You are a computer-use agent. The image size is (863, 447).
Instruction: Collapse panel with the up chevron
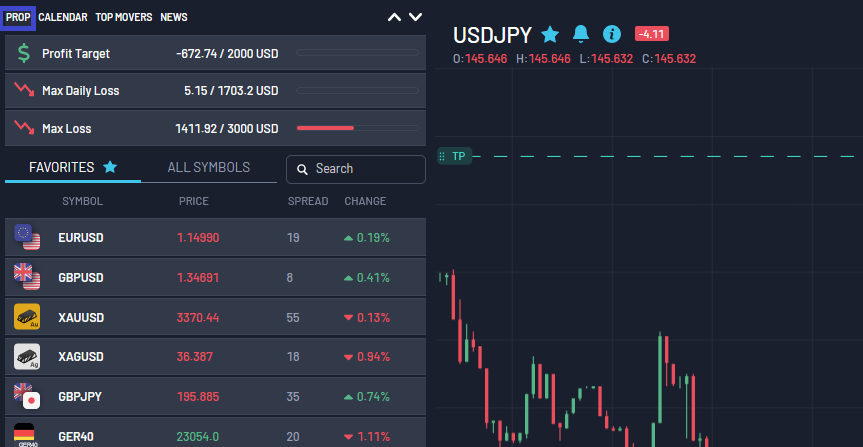394,17
